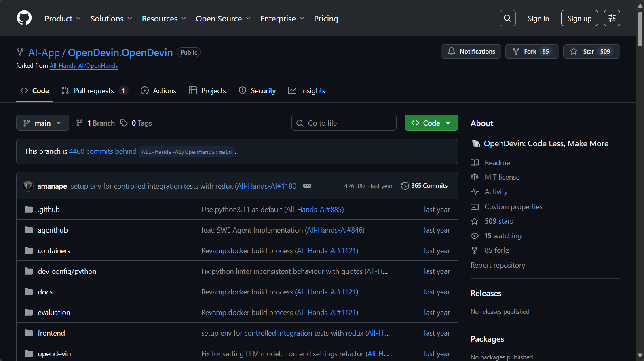644x361 pixels.
Task: Open Custom properties link
Action: (507, 207)
